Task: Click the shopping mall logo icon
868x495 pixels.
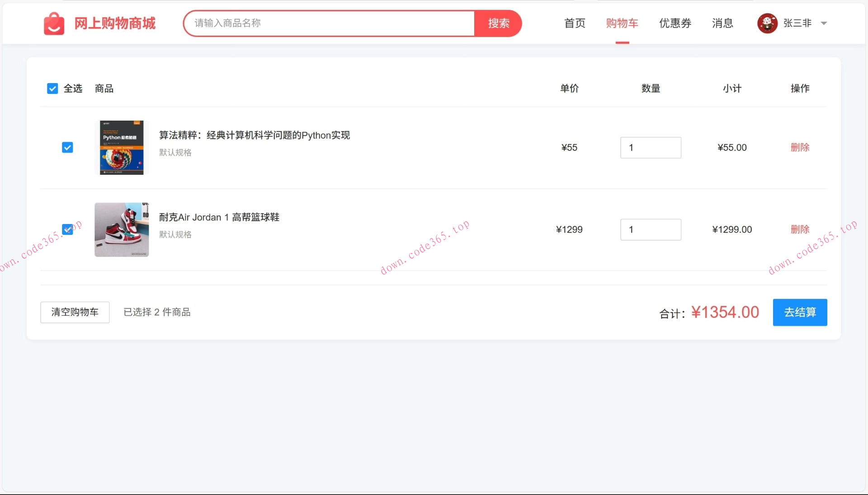Action: [x=54, y=23]
